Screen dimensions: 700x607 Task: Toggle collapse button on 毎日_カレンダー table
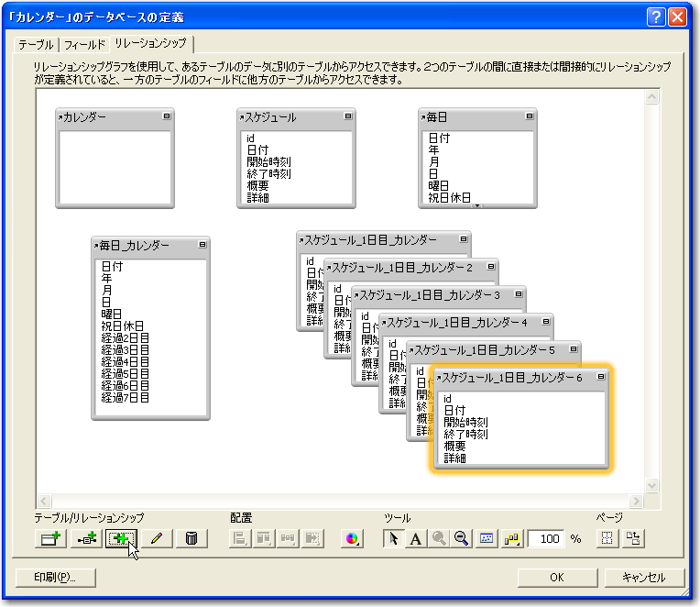coord(202,246)
